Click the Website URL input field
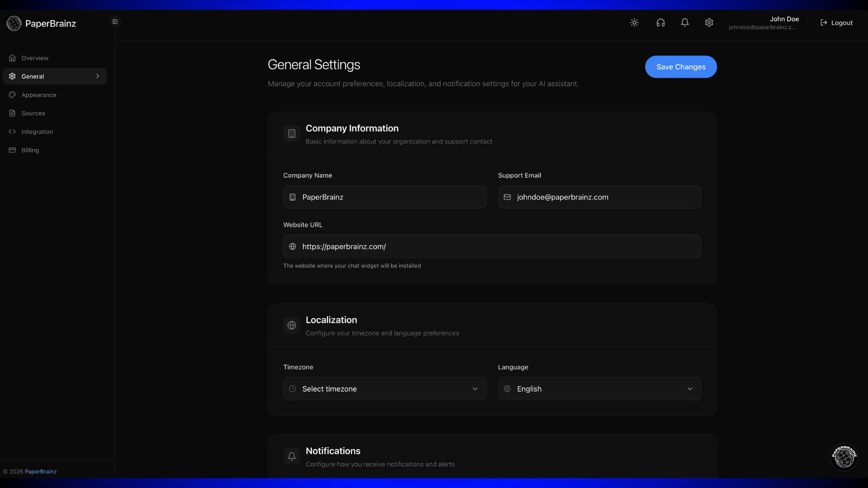868x488 pixels. click(x=491, y=246)
